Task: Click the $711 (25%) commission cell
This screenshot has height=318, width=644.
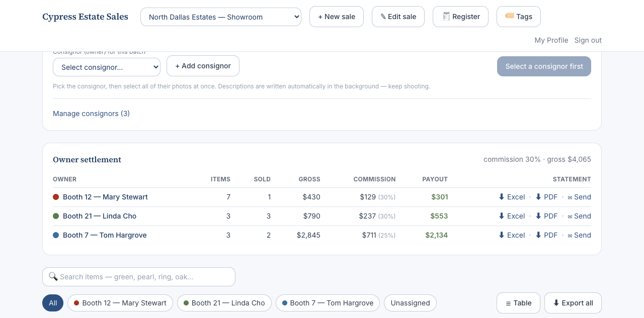Action: pos(379,235)
